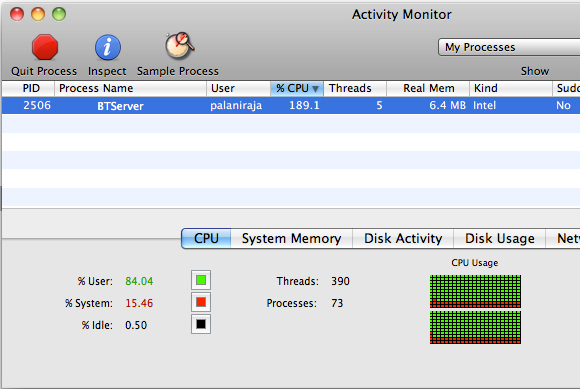Image resolution: width=580 pixels, height=389 pixels.
Task: Switch to the System Memory tab
Action: pyautogui.click(x=291, y=239)
